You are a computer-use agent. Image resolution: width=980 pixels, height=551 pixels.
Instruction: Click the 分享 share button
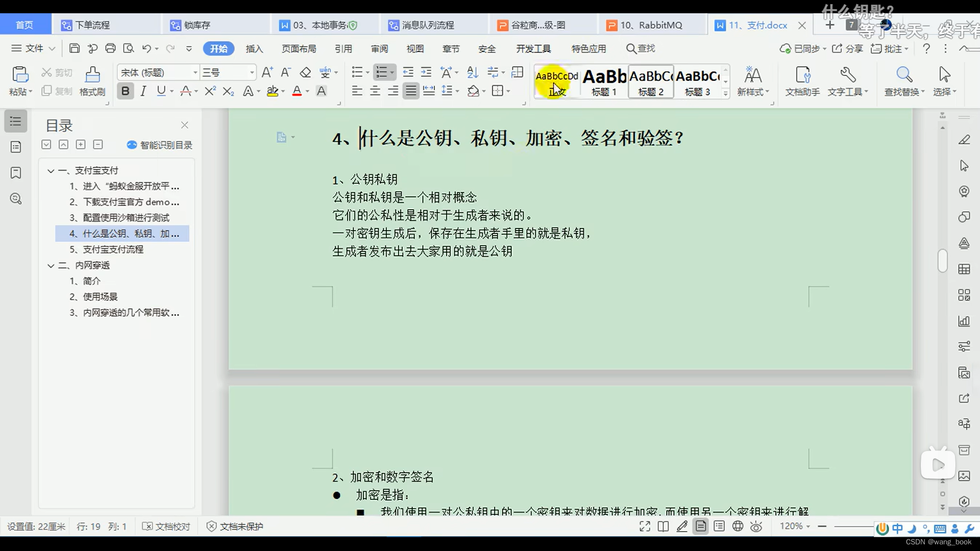point(848,48)
